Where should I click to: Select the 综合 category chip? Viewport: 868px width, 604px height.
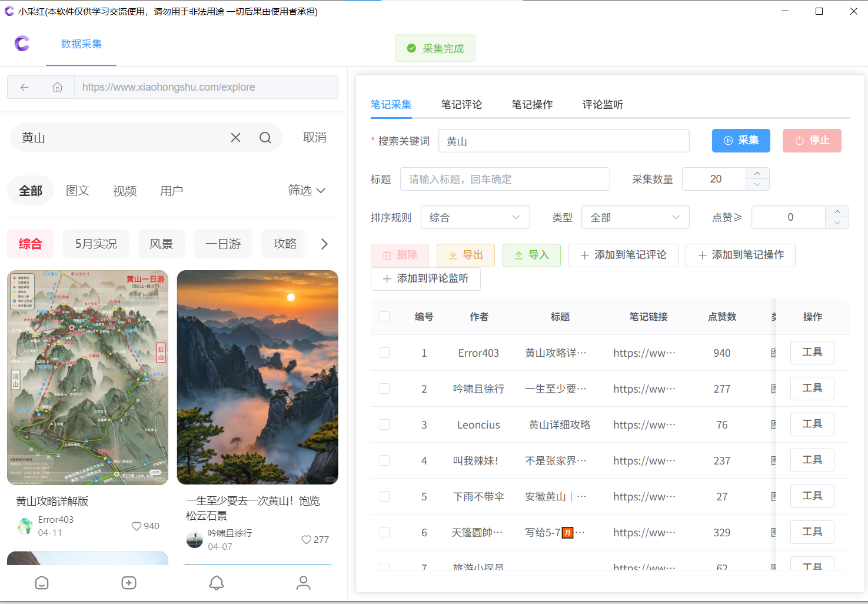click(x=31, y=244)
